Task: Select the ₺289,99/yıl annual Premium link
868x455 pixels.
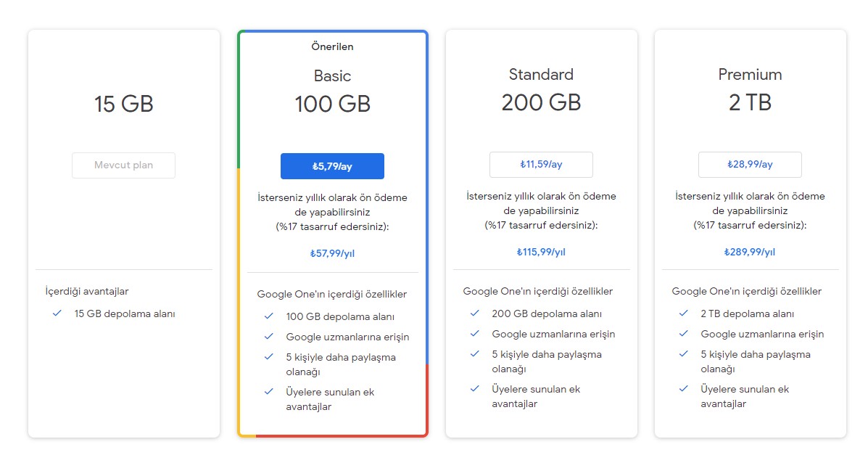Action: [x=750, y=253]
